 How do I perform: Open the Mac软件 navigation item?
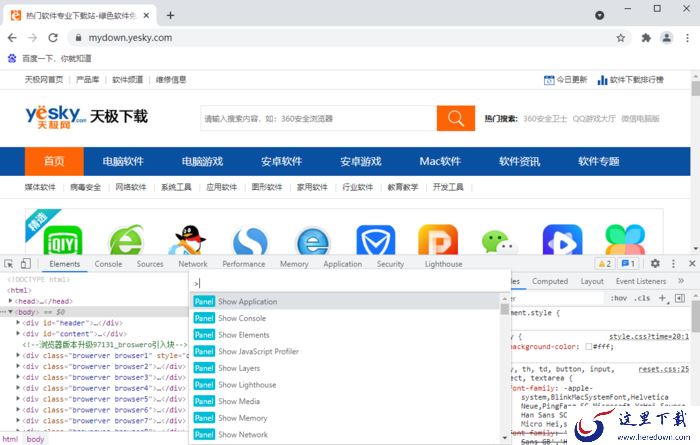[x=440, y=162]
